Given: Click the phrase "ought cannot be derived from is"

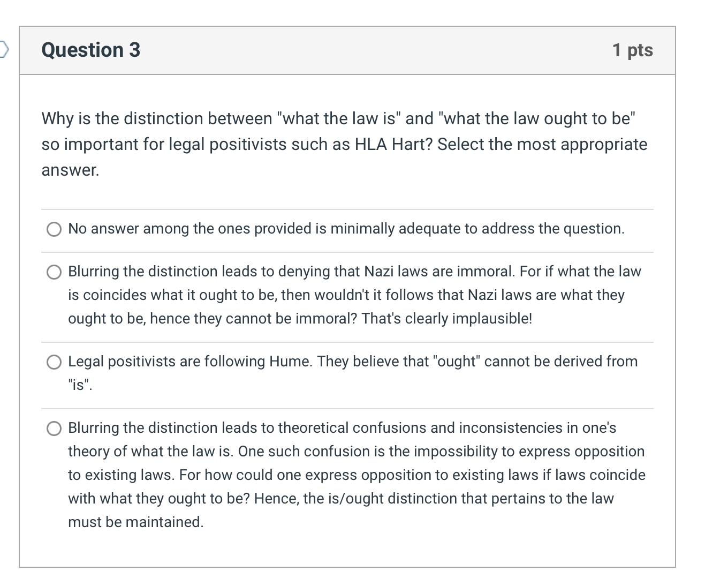Looking at the screenshot, I should pyautogui.click(x=535, y=361).
